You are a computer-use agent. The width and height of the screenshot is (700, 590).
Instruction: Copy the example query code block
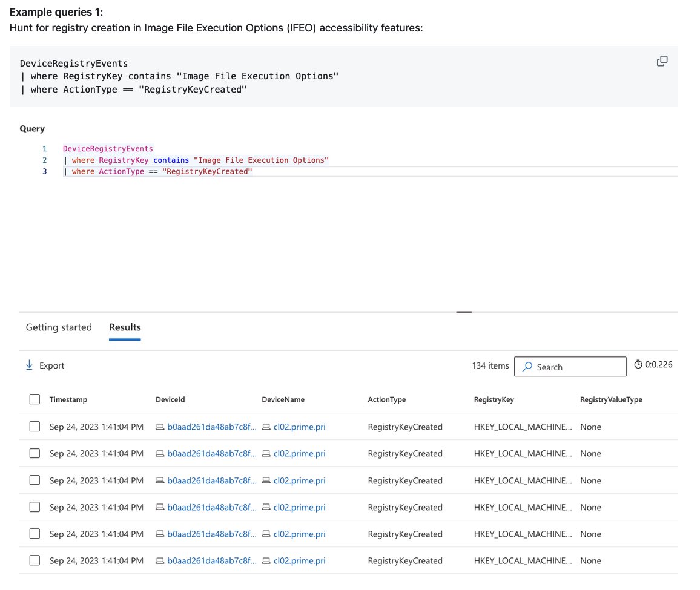click(662, 61)
